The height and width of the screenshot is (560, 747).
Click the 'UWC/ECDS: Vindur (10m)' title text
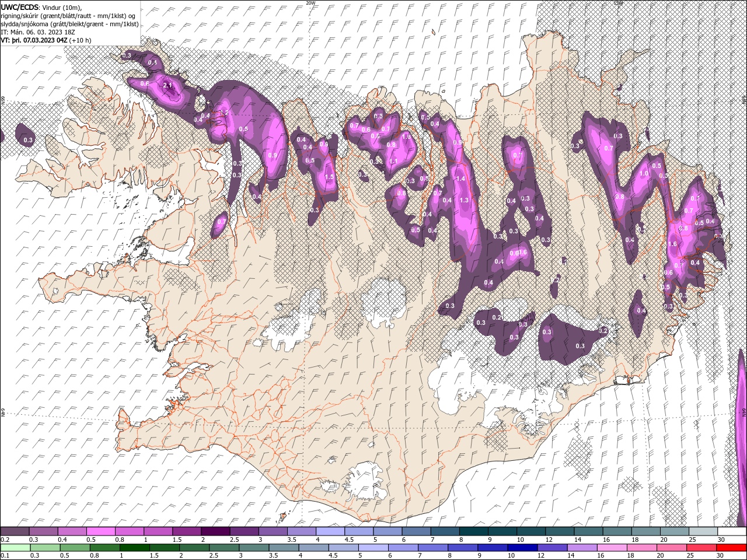coord(41,6)
